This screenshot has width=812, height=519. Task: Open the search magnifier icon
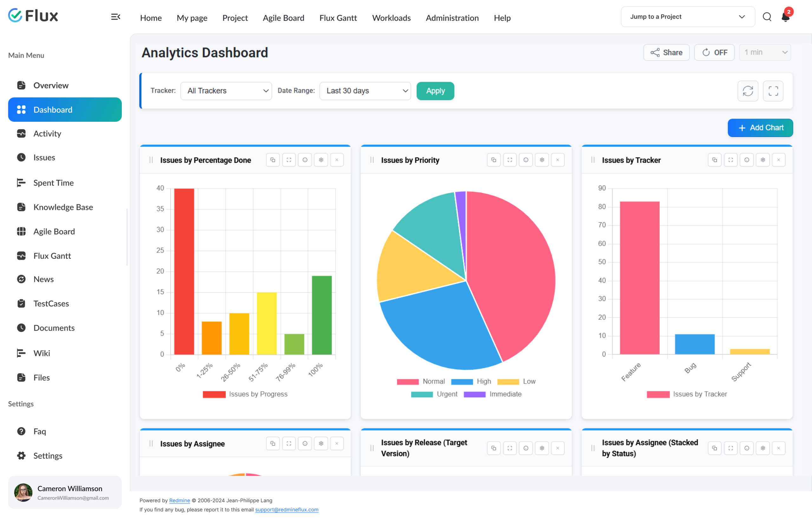pyautogui.click(x=767, y=17)
